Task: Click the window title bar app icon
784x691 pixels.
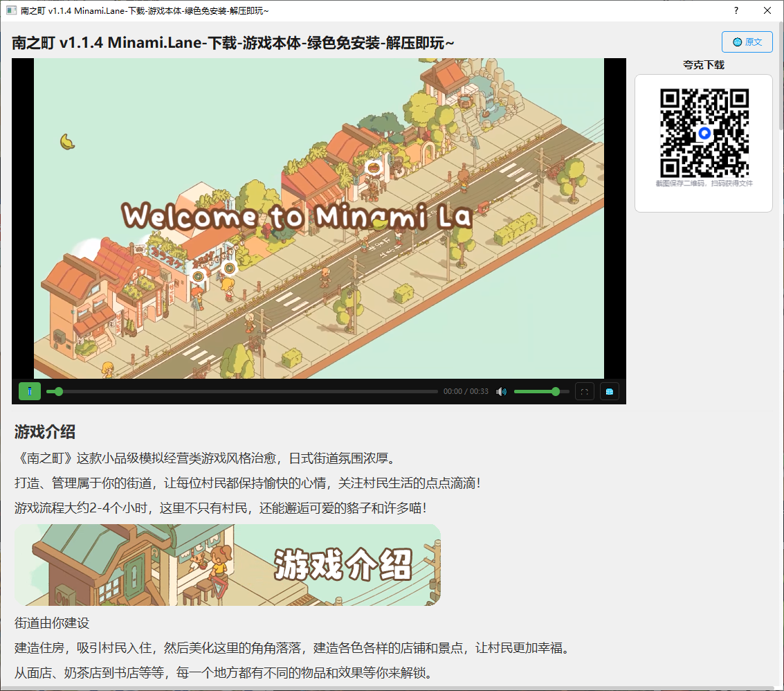Action: click(11, 10)
